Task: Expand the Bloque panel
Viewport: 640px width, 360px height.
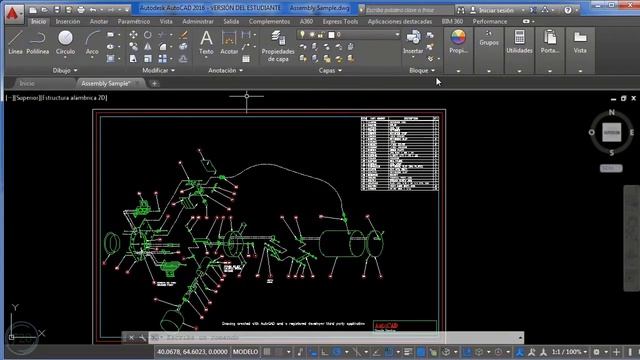Action: point(422,71)
